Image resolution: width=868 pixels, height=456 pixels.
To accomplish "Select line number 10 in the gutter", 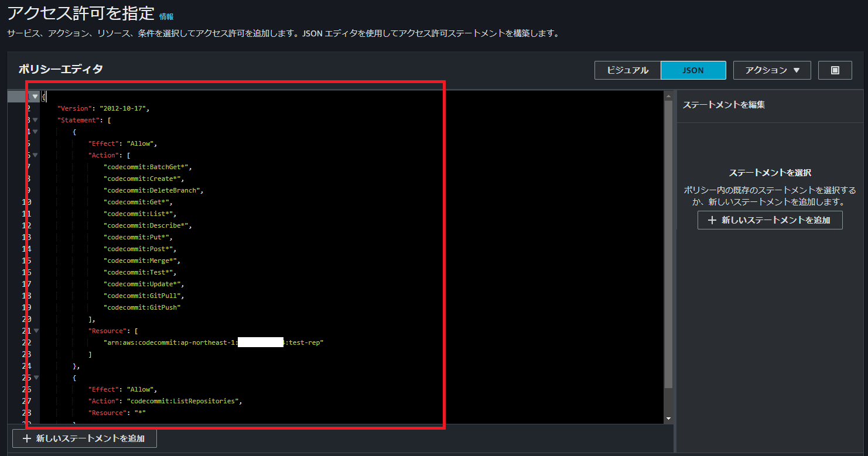I will point(26,201).
